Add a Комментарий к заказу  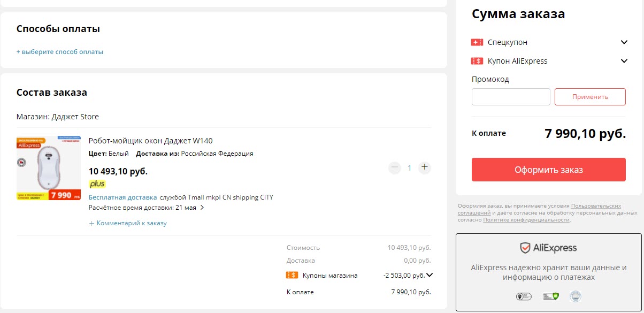[x=128, y=223]
